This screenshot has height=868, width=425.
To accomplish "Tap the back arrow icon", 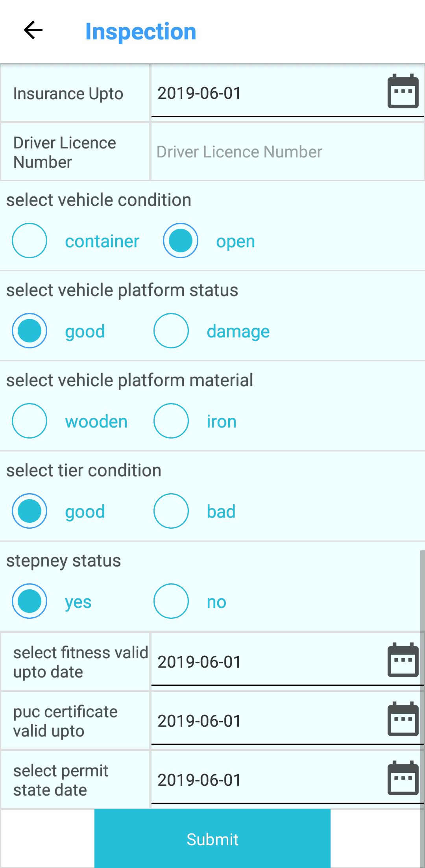I will (x=33, y=30).
